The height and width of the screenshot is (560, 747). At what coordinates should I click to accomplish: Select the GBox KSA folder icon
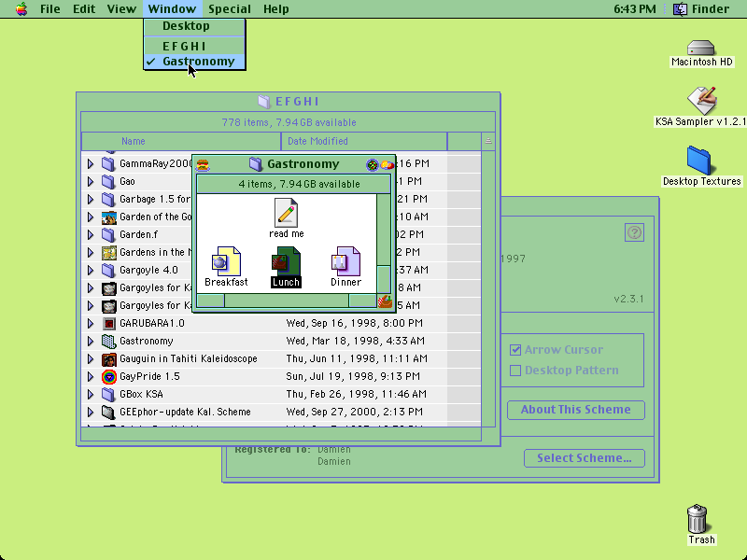pyautogui.click(x=109, y=394)
